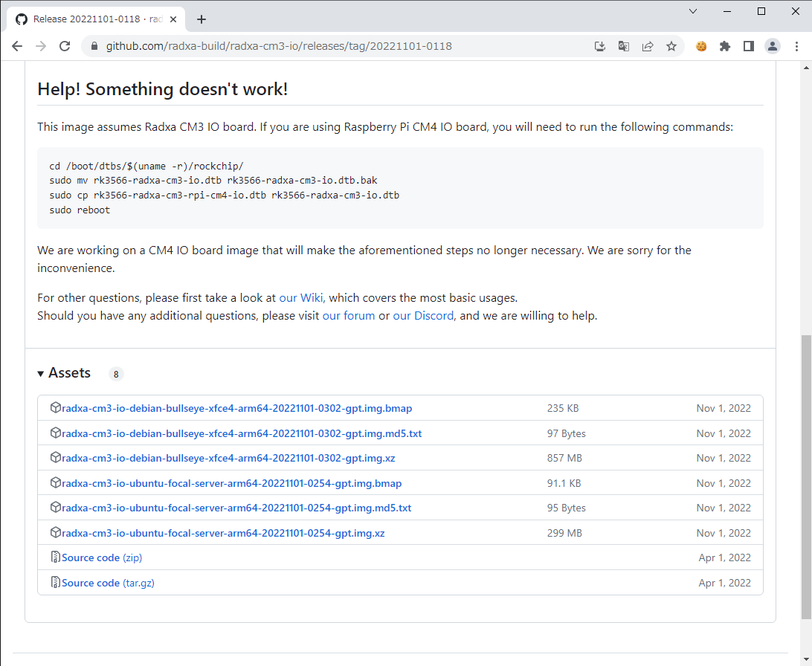The image size is (812, 666).
Task: Click archive icon beside Source code (tar.gz)
Action: click(56, 582)
